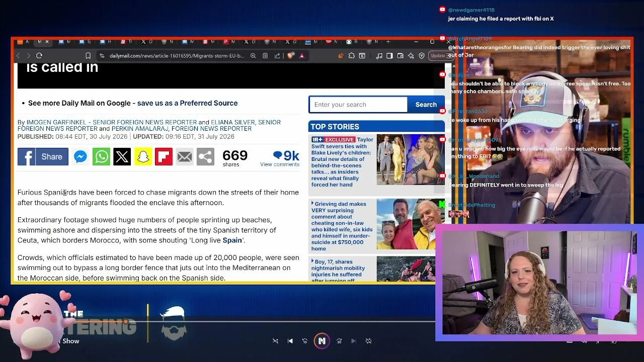Open the 'Grieving dad' top story headline
This screenshot has height=362, width=644.
[x=342, y=226]
